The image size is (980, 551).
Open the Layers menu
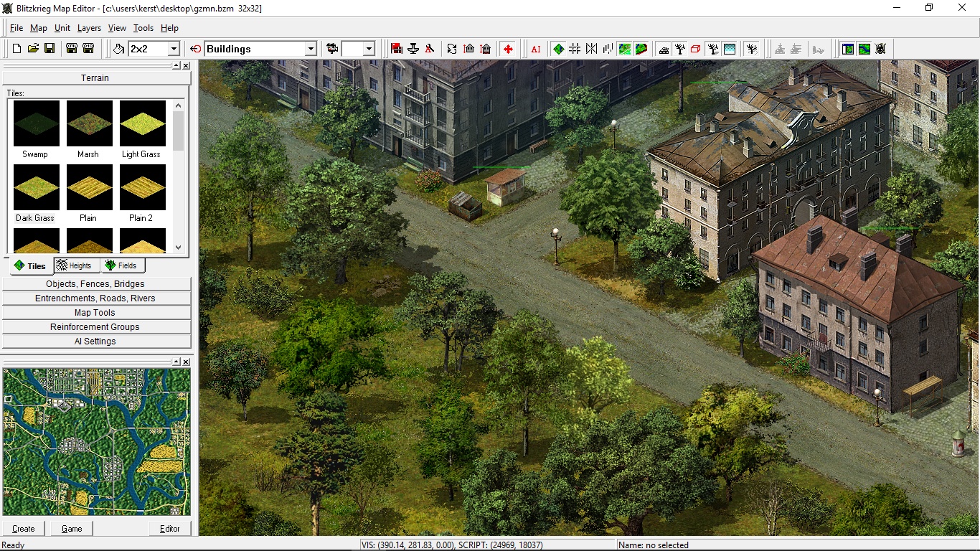tap(90, 28)
